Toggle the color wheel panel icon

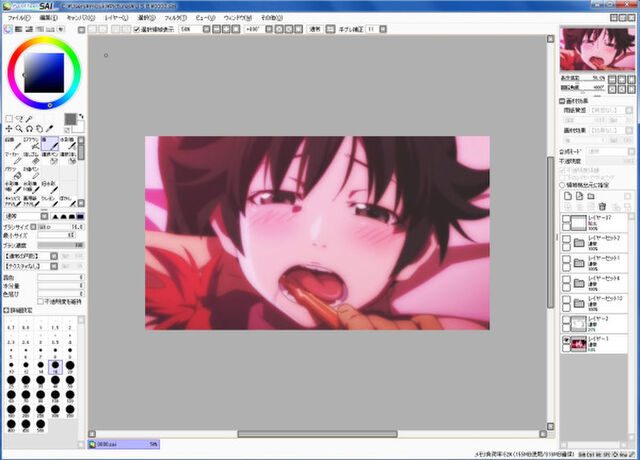(8, 29)
